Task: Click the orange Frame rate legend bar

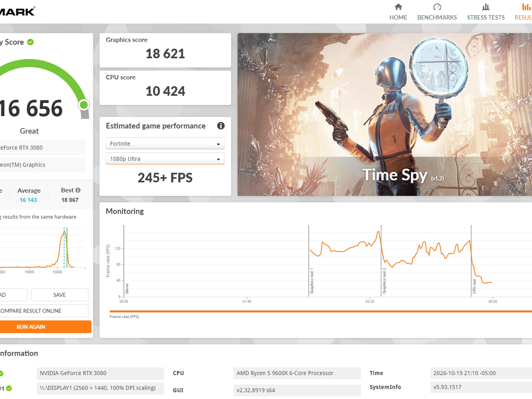Action: coord(321,311)
